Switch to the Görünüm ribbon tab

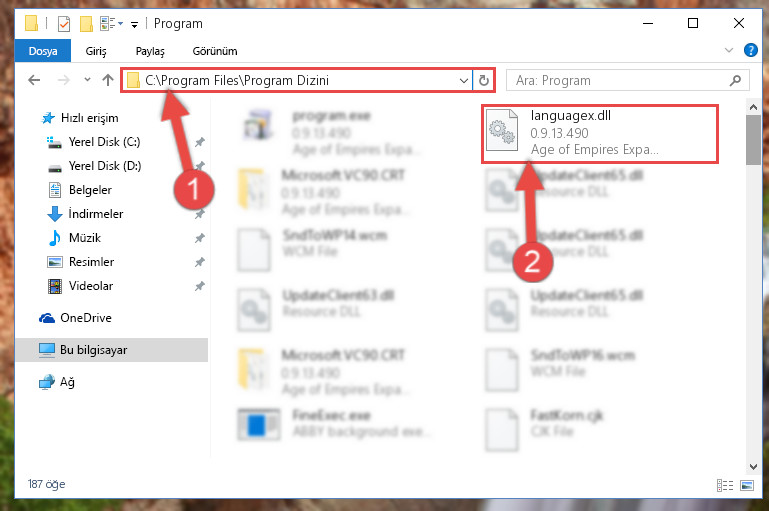(215, 51)
